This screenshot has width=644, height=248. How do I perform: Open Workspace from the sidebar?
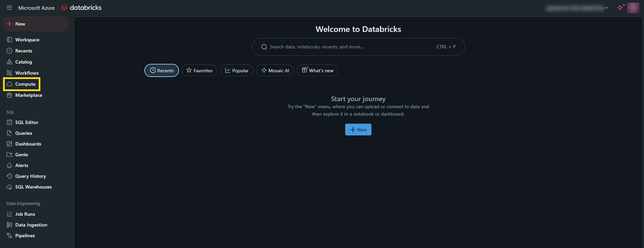[27, 40]
